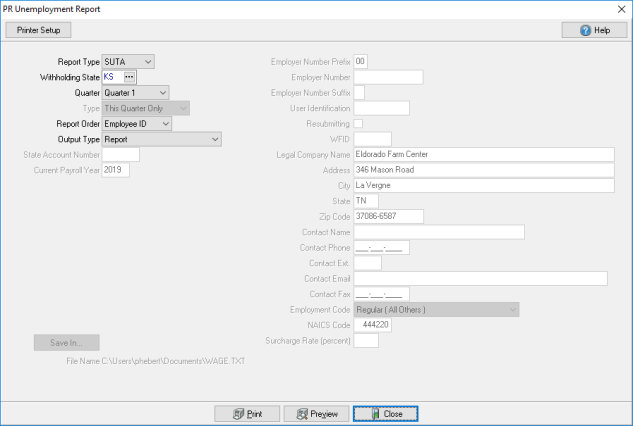Select the Employer Number field
Viewport: 633px width, 426px height.
click(x=389, y=77)
